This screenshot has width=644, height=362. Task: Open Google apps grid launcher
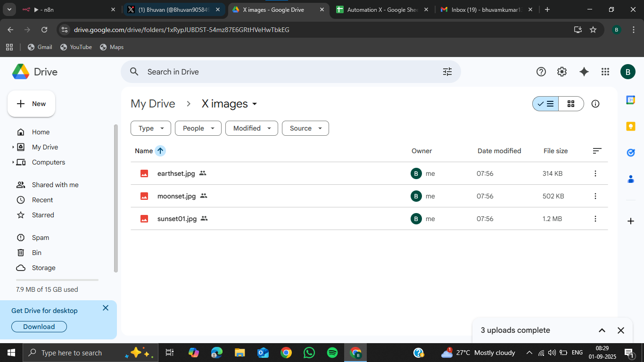(605, 72)
